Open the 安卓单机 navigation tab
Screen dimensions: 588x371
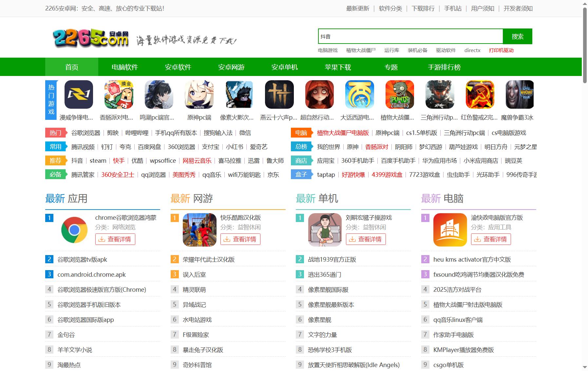click(284, 67)
